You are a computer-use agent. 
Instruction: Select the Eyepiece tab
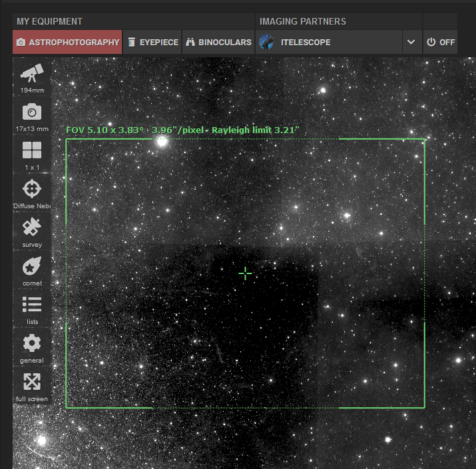click(152, 42)
